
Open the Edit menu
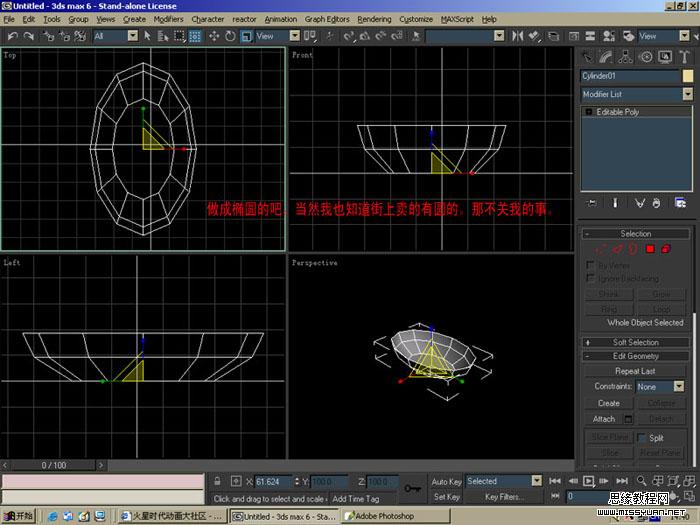[x=29, y=19]
